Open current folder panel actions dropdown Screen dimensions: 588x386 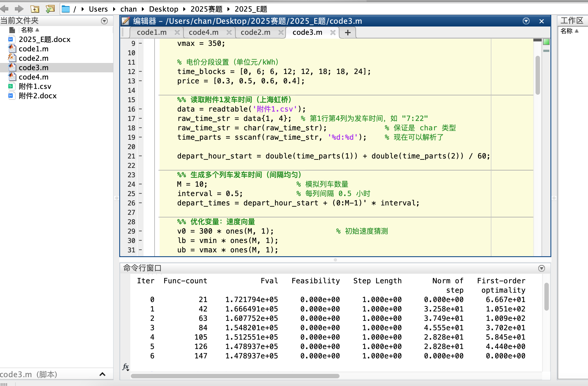[x=104, y=21]
